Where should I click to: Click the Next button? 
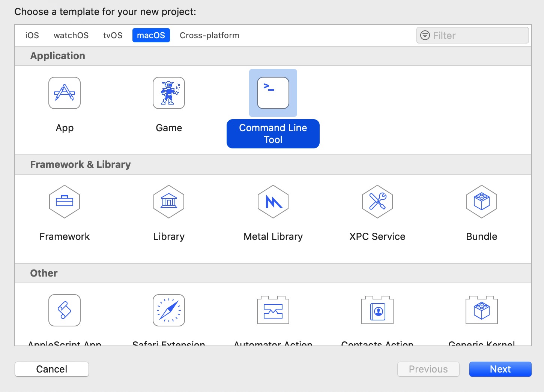[500, 369]
